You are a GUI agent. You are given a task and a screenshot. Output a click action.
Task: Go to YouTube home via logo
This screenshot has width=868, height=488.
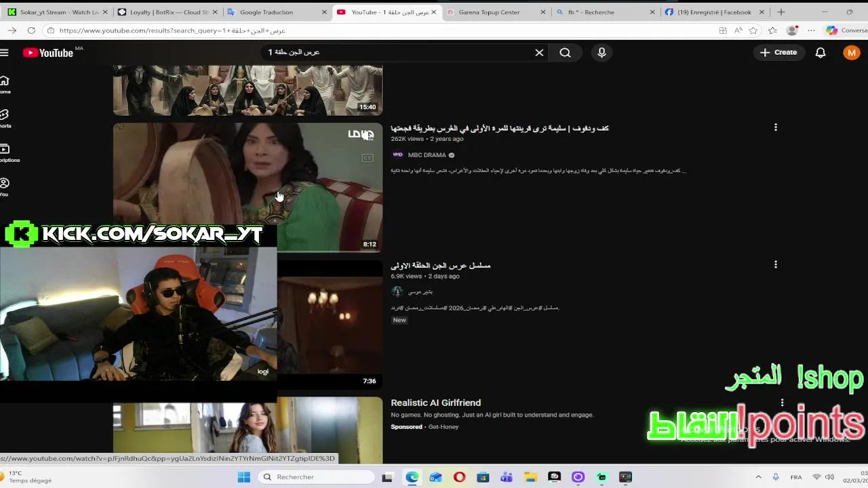point(48,53)
